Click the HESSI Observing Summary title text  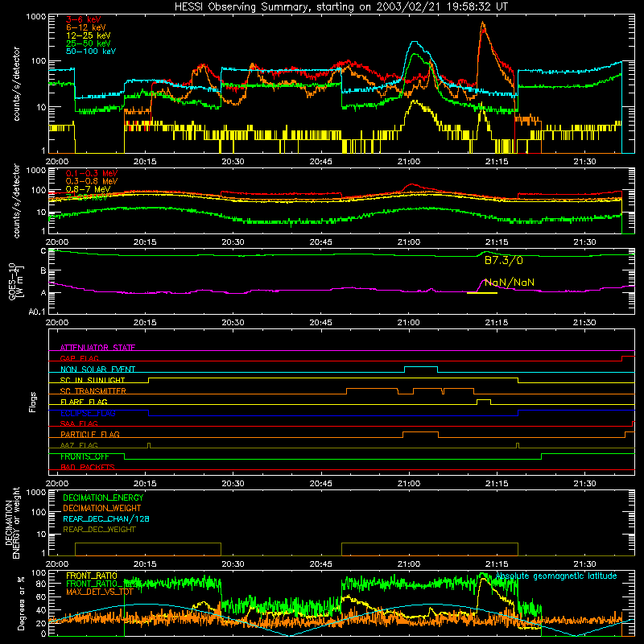[341, 6]
